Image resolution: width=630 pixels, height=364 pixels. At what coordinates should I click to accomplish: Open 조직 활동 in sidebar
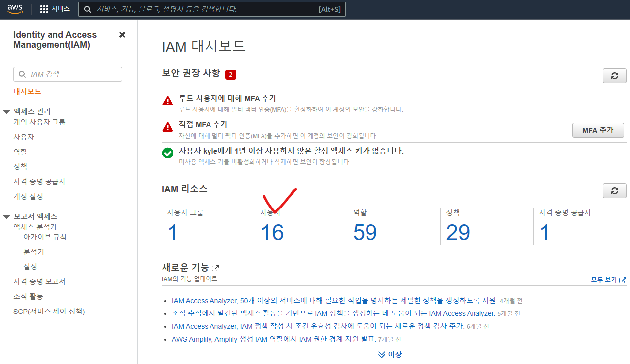click(28, 296)
